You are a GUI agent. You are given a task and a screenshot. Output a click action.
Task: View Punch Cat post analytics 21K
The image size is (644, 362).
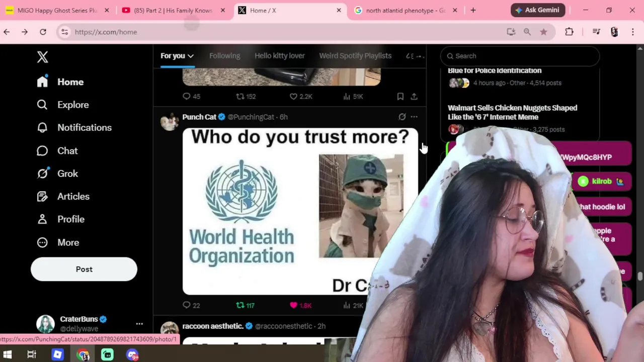coord(353,305)
